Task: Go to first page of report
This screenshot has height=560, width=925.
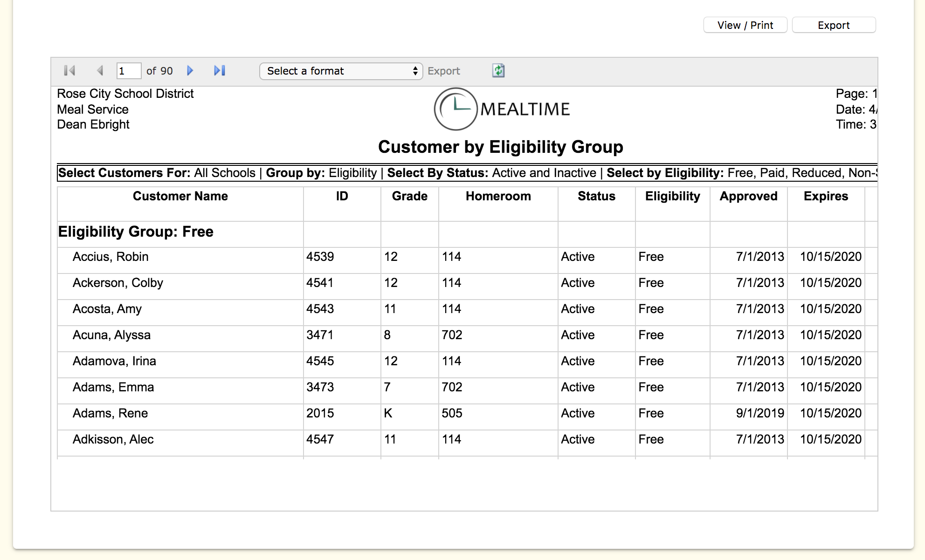Action: click(x=69, y=71)
